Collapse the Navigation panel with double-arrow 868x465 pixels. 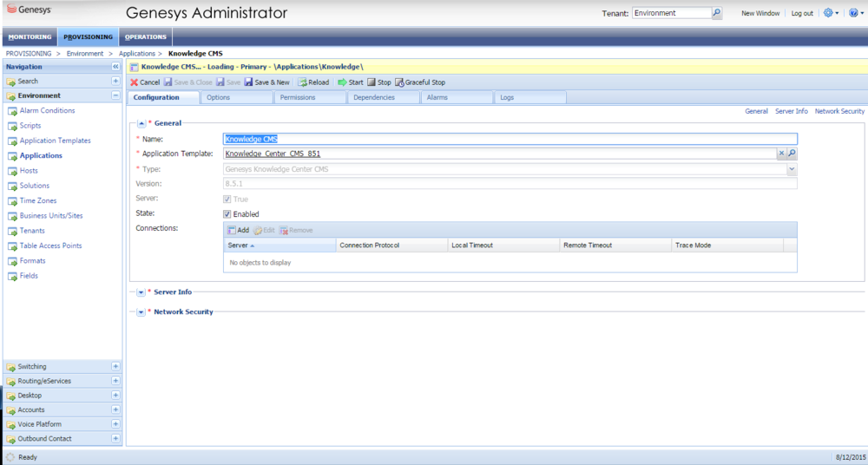(115, 67)
